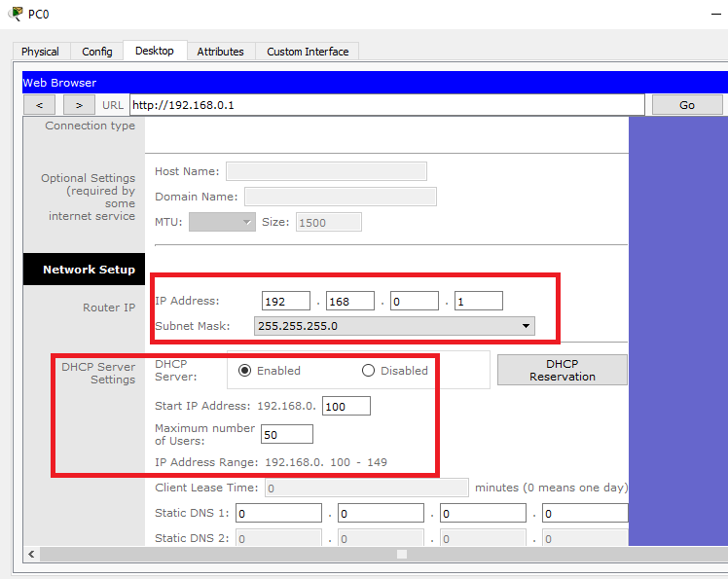This screenshot has width=728, height=579.
Task: Switch to the Physical tab
Action: tap(41, 52)
